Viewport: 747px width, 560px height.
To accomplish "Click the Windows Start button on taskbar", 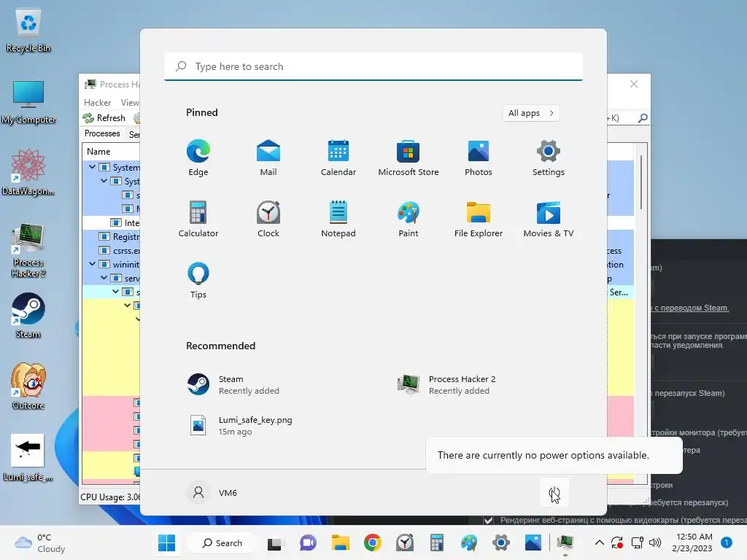I will tap(167, 542).
